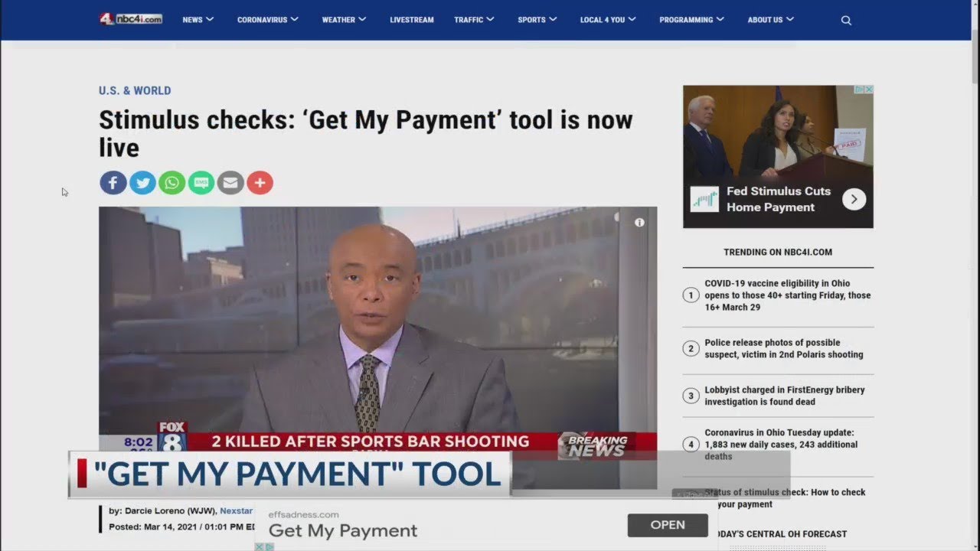The height and width of the screenshot is (551, 980).
Task: Expand the Local 4 You menu
Action: click(608, 20)
